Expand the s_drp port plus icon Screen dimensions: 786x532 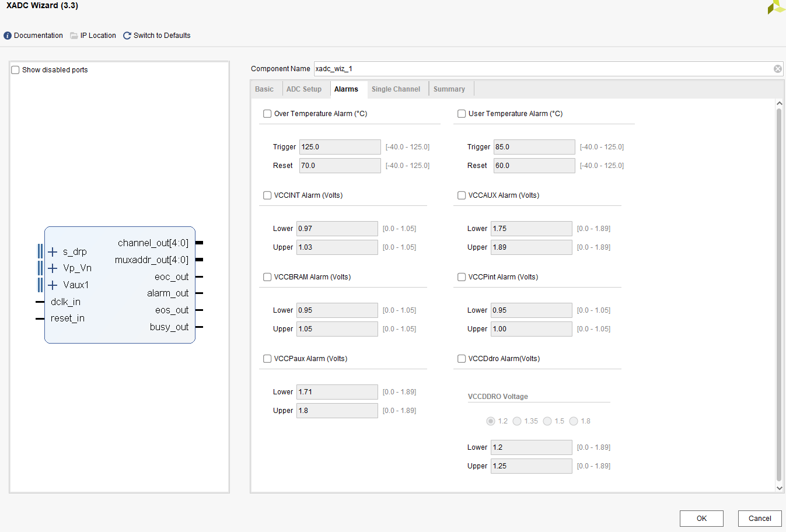[x=53, y=252]
